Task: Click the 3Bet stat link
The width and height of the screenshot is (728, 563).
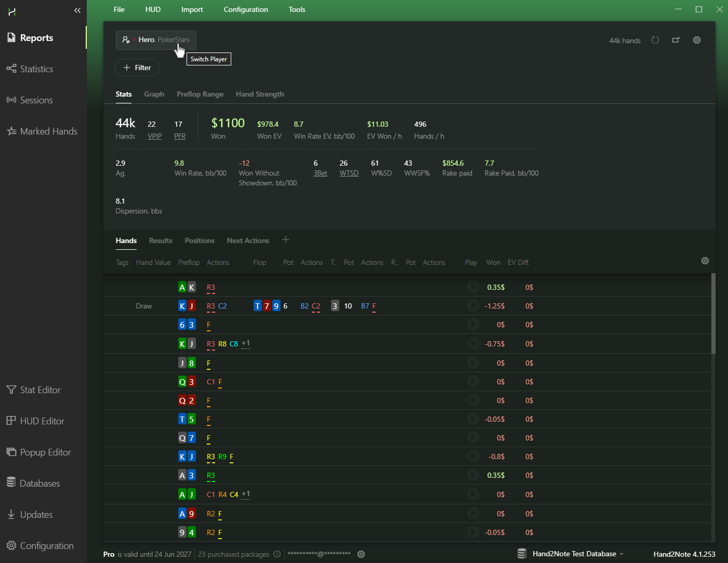Action: tap(320, 173)
